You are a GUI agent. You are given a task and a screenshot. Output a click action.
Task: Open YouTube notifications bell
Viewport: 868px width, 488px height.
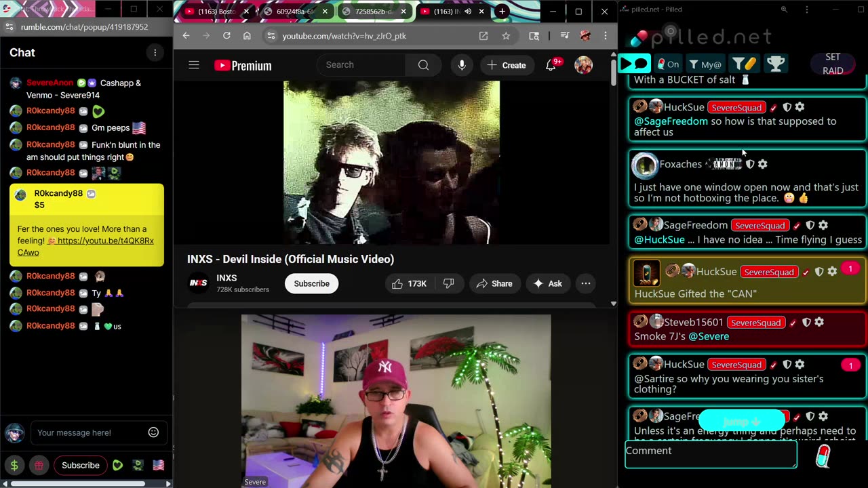point(552,65)
